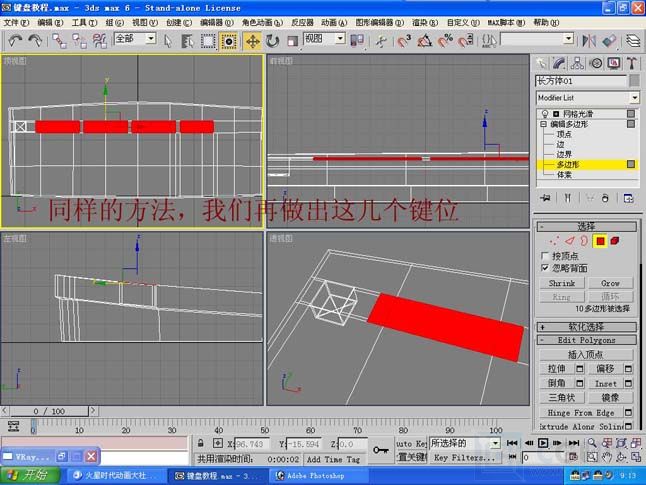Enable the 按顶点 checkbox

click(545, 256)
